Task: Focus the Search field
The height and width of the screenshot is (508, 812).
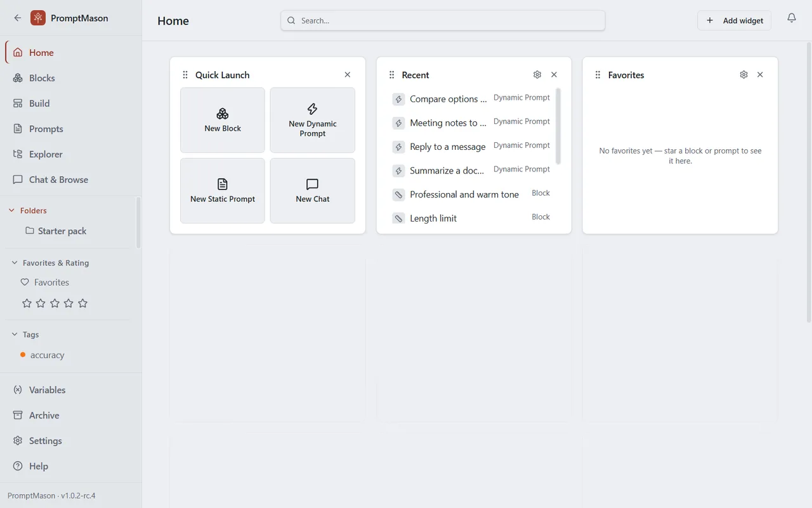Action: tap(443, 20)
